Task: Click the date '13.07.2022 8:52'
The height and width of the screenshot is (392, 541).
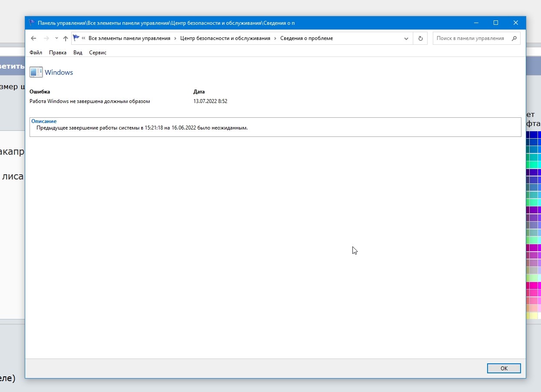Action: [x=210, y=101]
